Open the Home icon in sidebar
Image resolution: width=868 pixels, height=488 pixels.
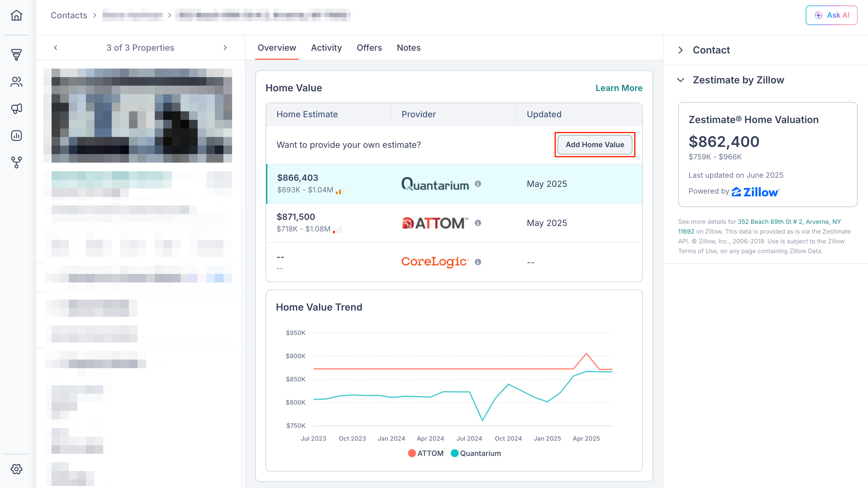pyautogui.click(x=16, y=15)
